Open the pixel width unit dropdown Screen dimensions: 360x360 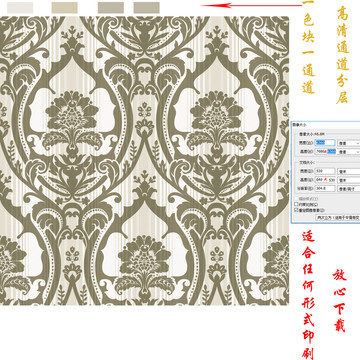click(x=349, y=143)
